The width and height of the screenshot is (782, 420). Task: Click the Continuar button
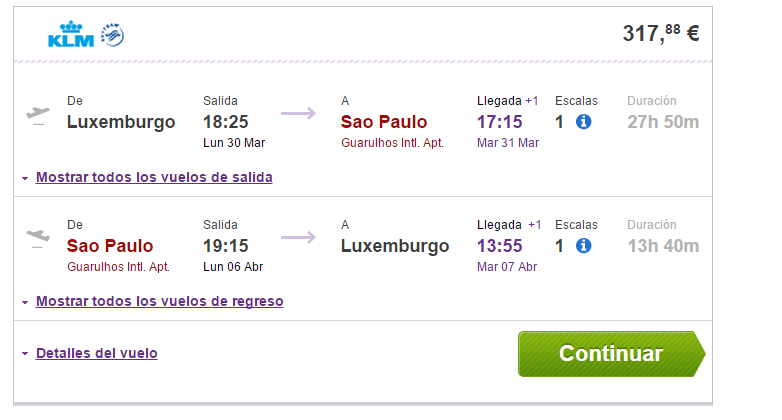click(611, 354)
